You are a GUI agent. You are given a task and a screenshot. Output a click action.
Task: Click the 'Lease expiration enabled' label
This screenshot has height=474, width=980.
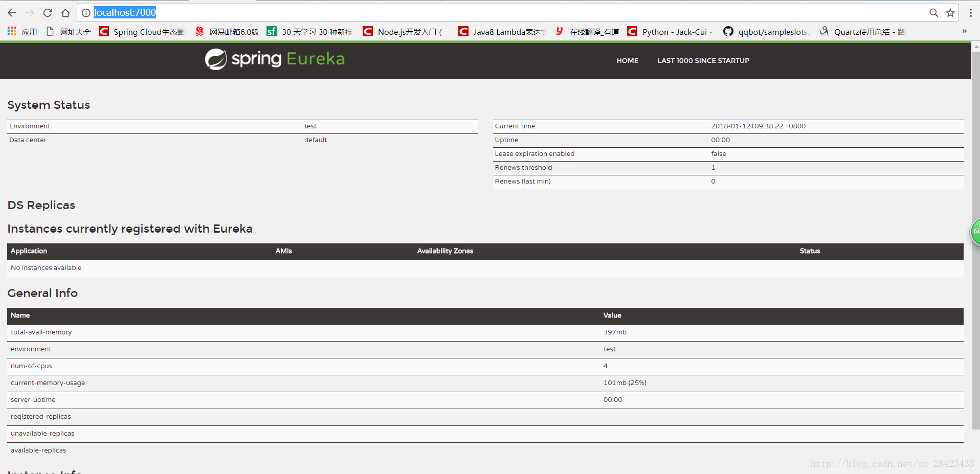[534, 154]
